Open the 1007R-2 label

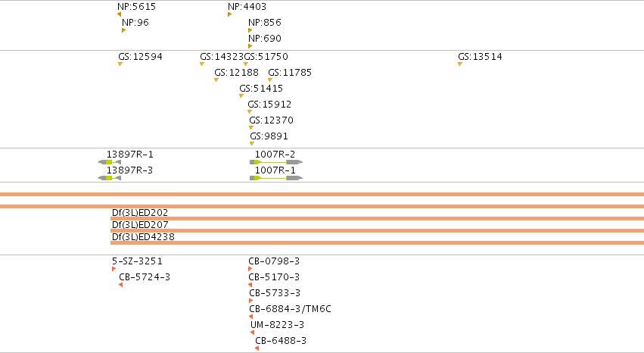coord(275,155)
